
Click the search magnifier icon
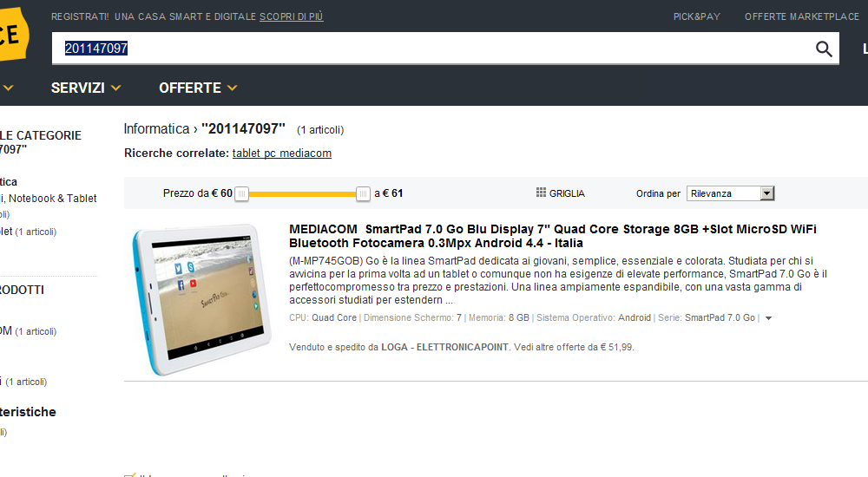[x=824, y=49]
